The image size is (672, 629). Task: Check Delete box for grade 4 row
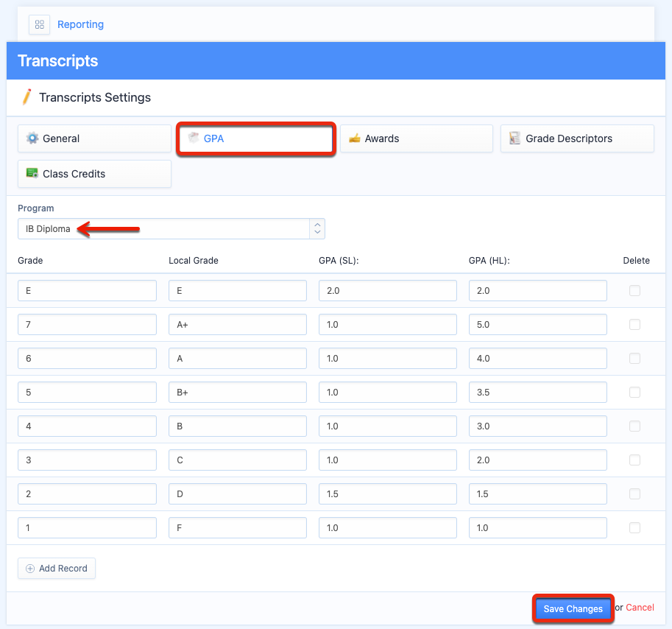(634, 426)
